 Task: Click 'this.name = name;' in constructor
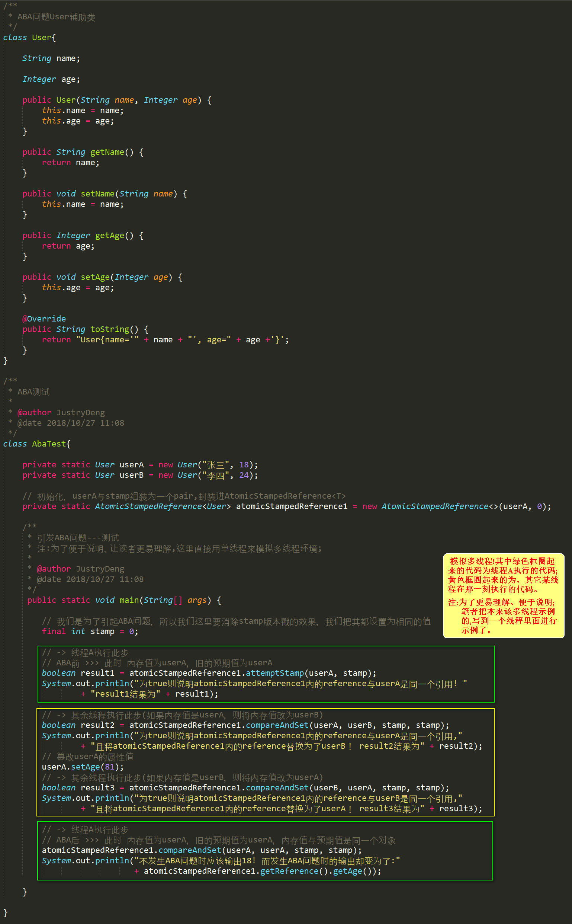coord(83,111)
